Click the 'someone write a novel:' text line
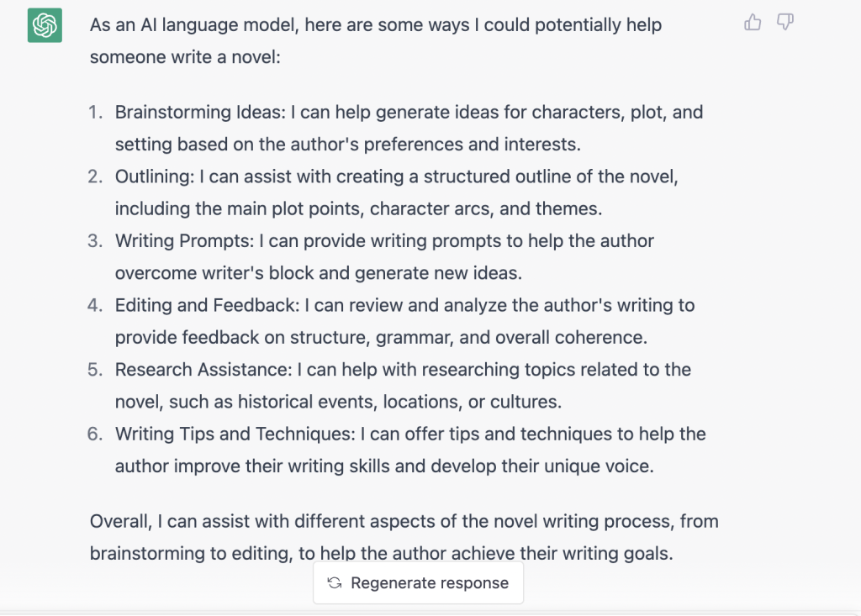Viewport: 861px width, 616px height. (x=185, y=56)
